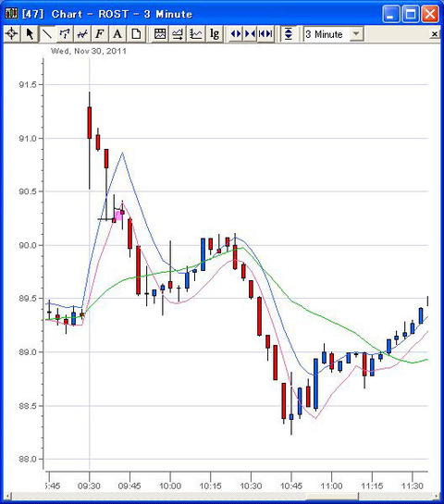This screenshot has height=504, width=444.
Task: Click the line chart with axes icon
Action: click(x=195, y=33)
